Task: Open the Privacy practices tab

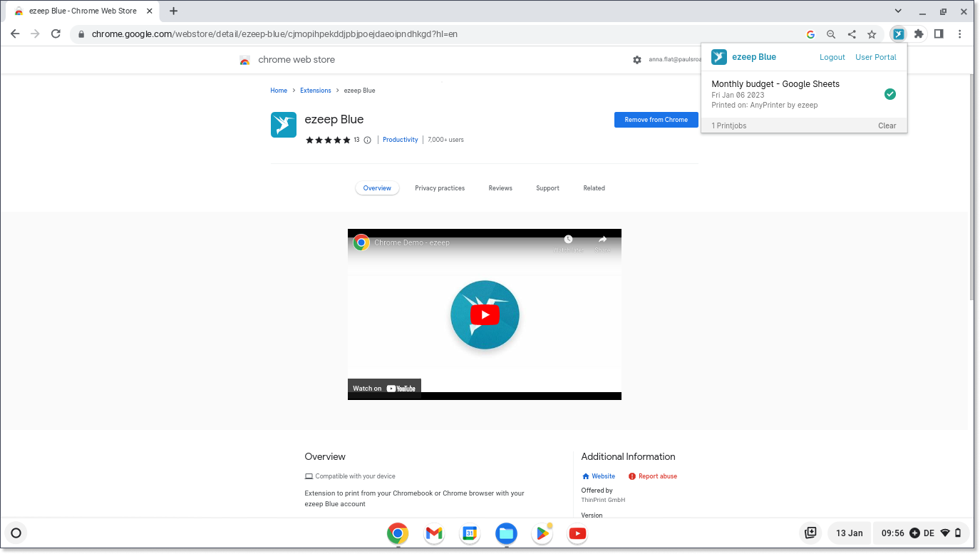Action: 440,188
